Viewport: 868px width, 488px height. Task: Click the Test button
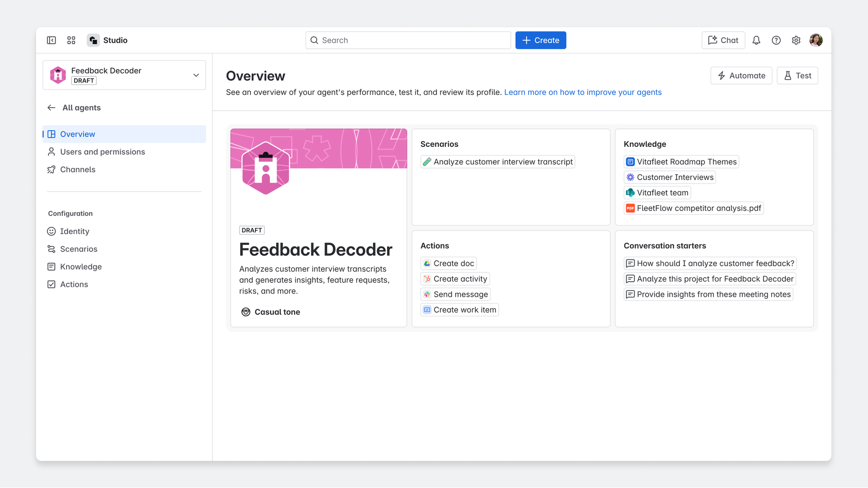point(797,75)
